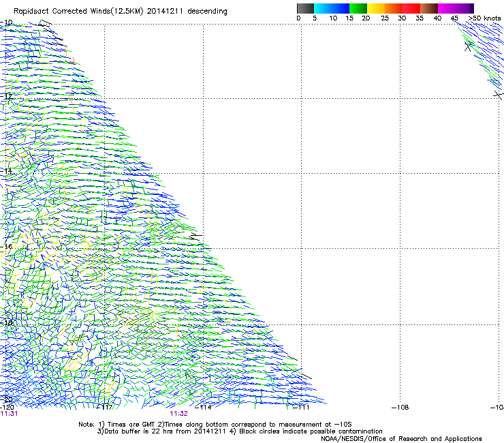Image resolution: width=504 pixels, height=443 pixels.
Task: Select the green 15–20 knots legend segment
Action: point(358,8)
